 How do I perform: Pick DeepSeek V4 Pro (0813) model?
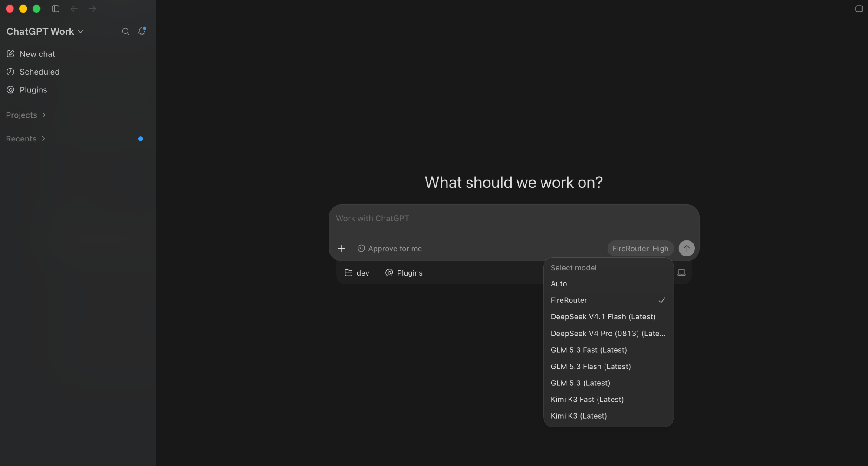[608, 333]
